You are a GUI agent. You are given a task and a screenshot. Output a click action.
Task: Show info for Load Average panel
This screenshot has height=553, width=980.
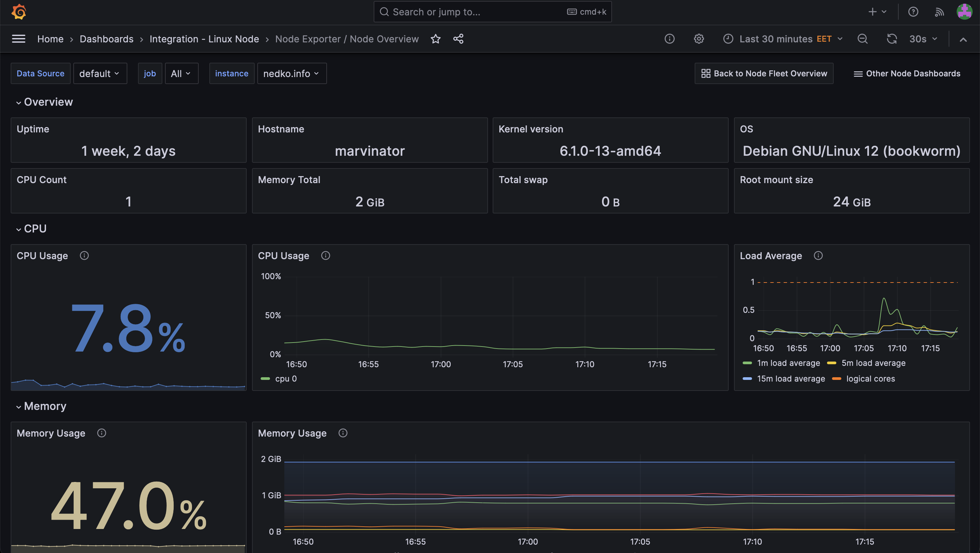tap(818, 256)
